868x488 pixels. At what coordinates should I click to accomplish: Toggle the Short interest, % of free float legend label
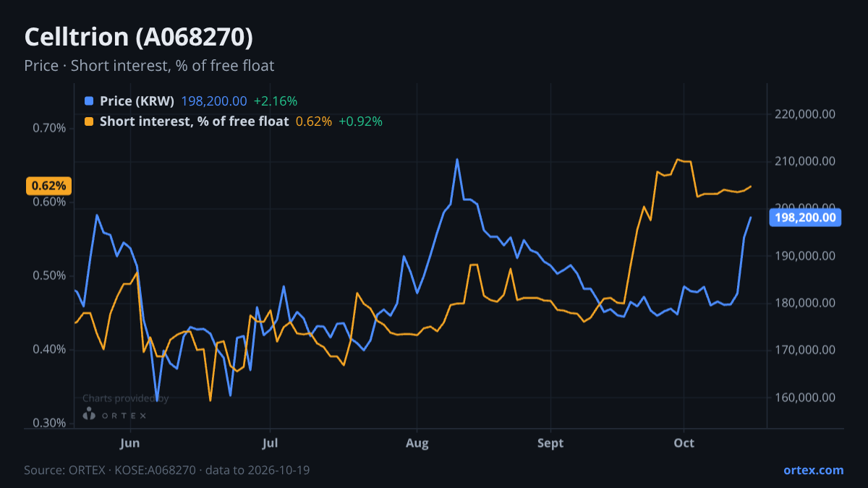[x=194, y=121]
